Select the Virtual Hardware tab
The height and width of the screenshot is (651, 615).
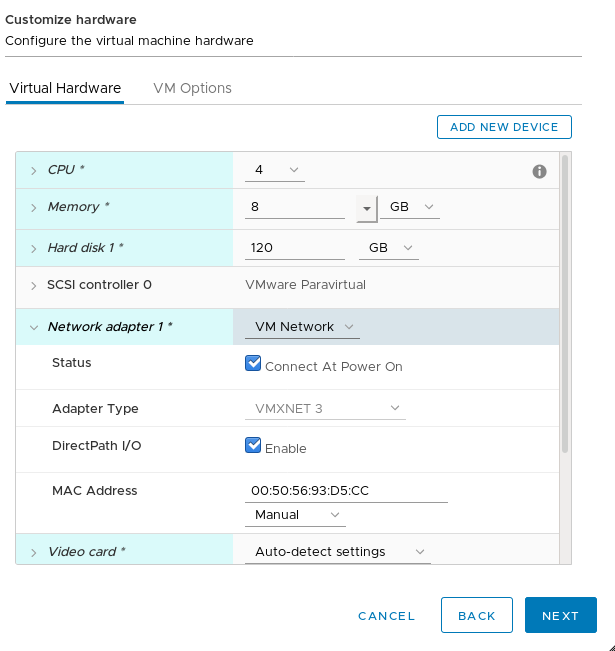click(x=65, y=88)
